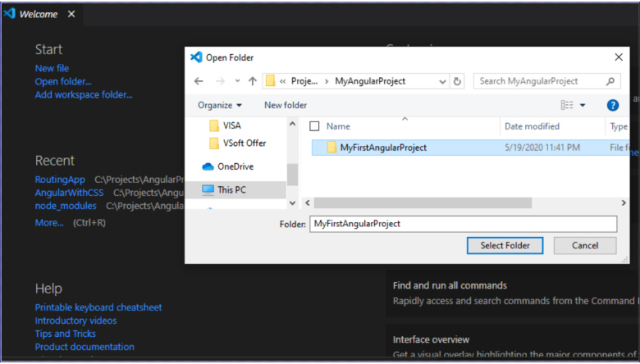Click the search magnifier icon

point(610,81)
